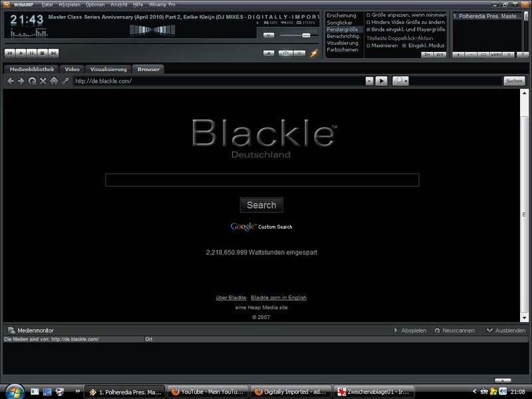Open the address bar URL dropdown
This screenshot has width=532, height=399.
click(370, 81)
